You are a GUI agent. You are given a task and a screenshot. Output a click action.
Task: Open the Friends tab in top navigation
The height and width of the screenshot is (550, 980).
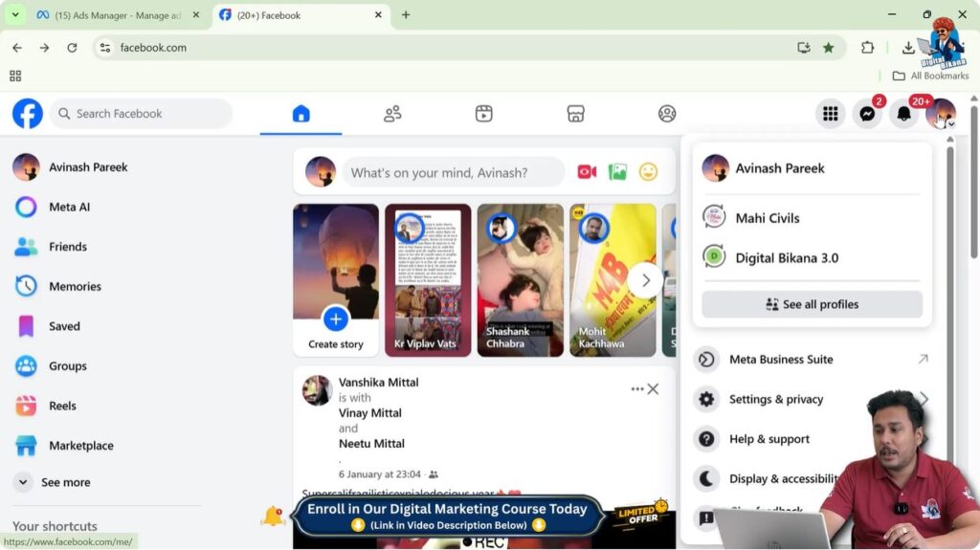(x=392, y=114)
